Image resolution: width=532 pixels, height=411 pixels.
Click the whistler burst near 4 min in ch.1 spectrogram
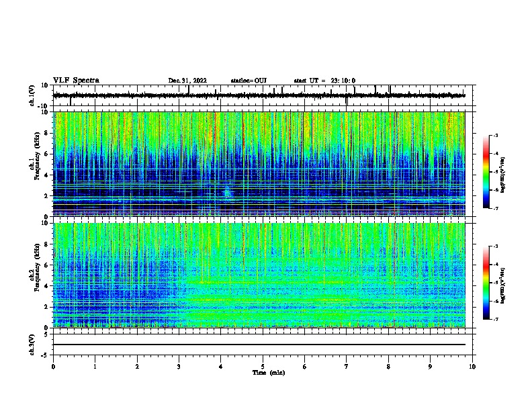coord(228,191)
